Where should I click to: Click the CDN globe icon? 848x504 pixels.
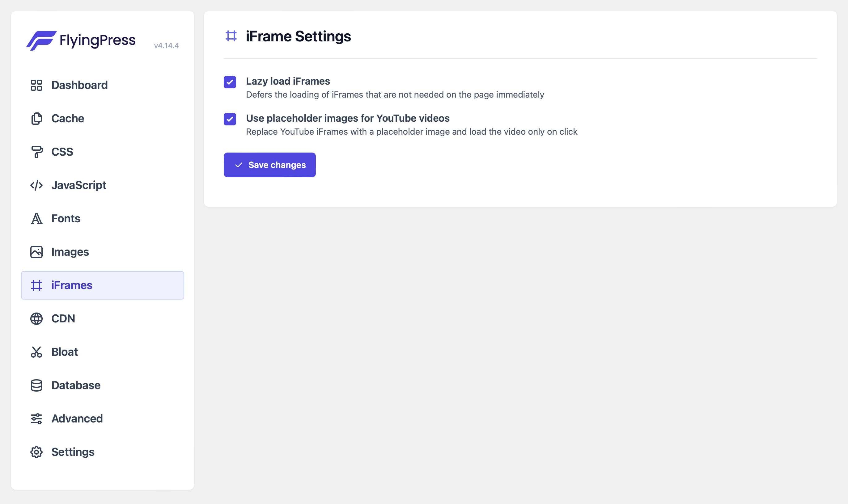36,319
